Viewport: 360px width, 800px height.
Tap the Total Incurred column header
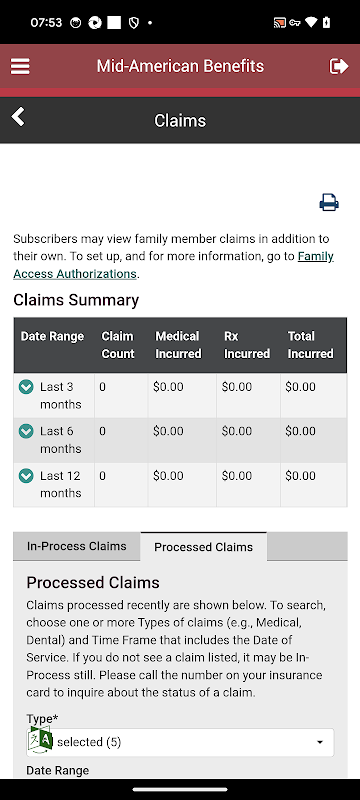point(310,345)
